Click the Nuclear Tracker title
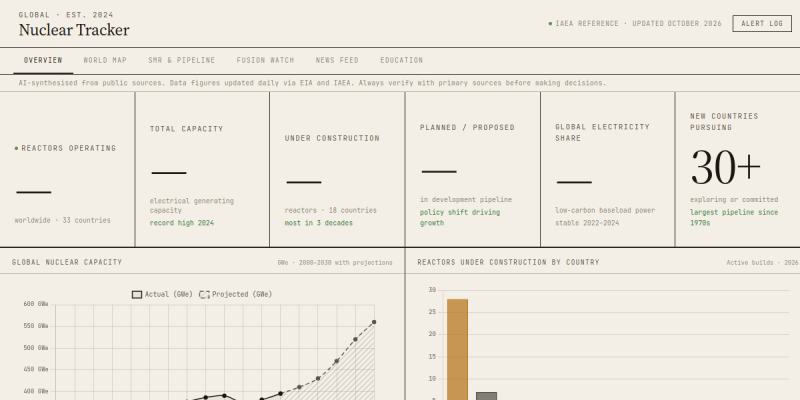The width and height of the screenshot is (800, 400). click(74, 30)
